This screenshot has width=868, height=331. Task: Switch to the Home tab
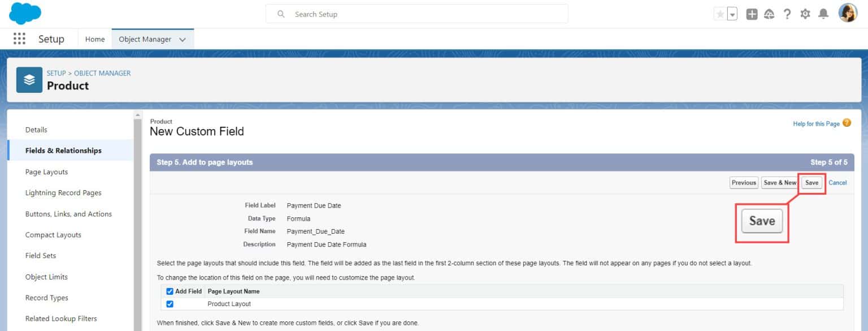pos(95,39)
